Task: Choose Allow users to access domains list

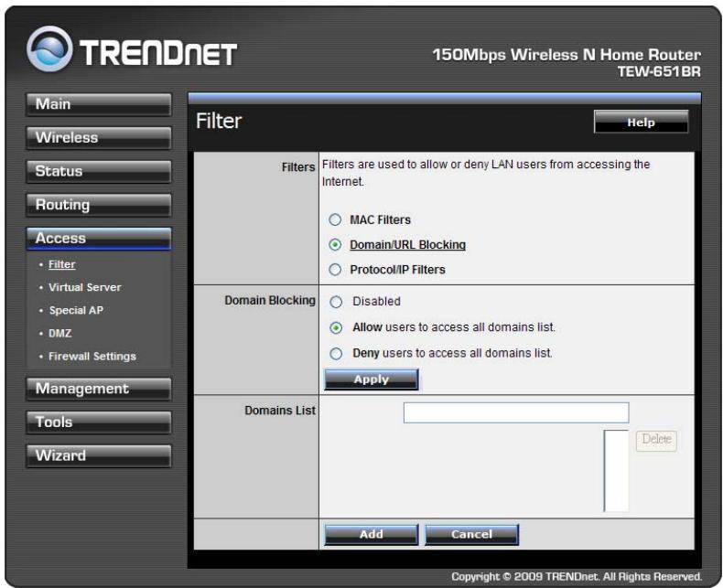Action: coord(336,327)
